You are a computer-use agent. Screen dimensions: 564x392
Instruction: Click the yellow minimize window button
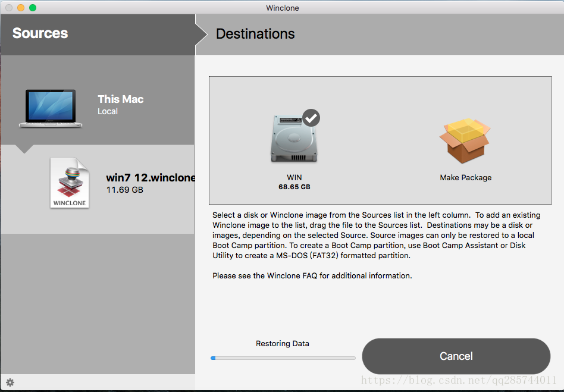click(x=21, y=8)
